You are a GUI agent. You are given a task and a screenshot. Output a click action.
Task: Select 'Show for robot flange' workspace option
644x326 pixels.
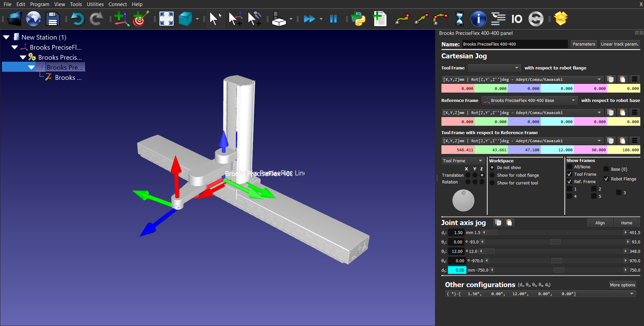coord(492,175)
